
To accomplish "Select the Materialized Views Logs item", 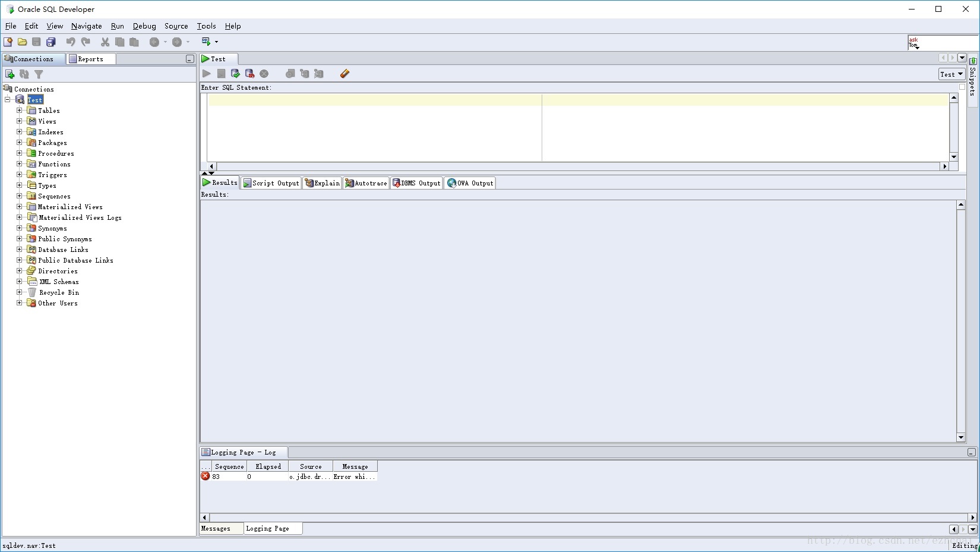I will (80, 217).
